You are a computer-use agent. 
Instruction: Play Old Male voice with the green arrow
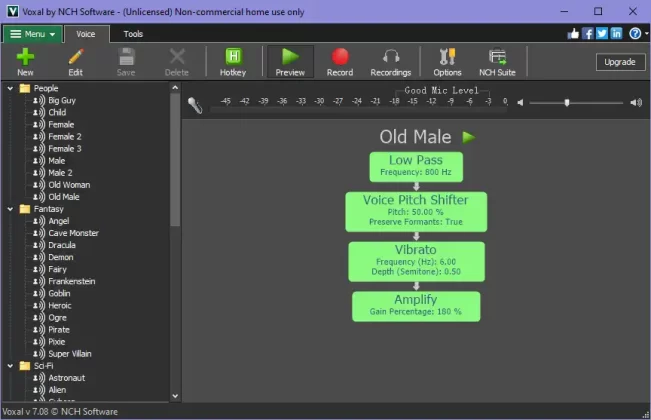pyautogui.click(x=468, y=137)
